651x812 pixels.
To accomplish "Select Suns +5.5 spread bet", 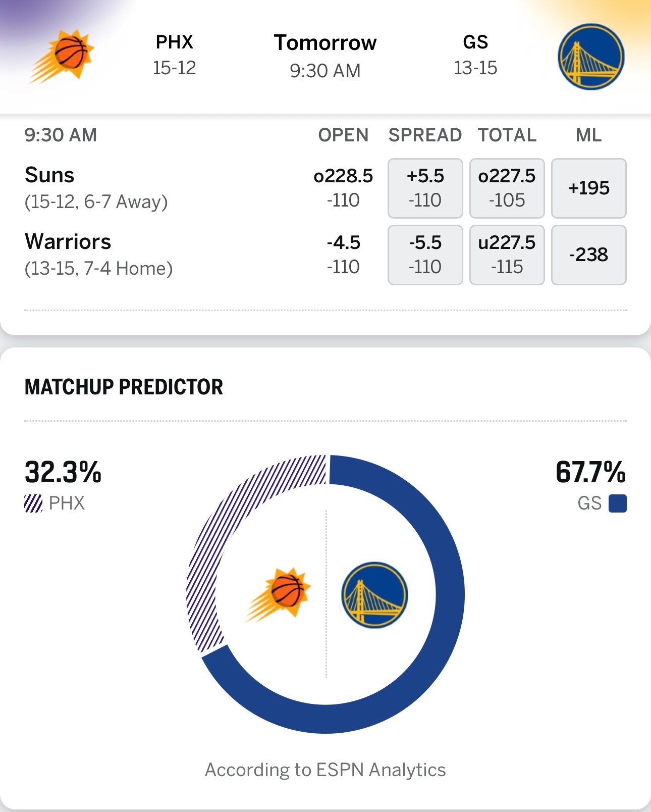I will pos(425,188).
